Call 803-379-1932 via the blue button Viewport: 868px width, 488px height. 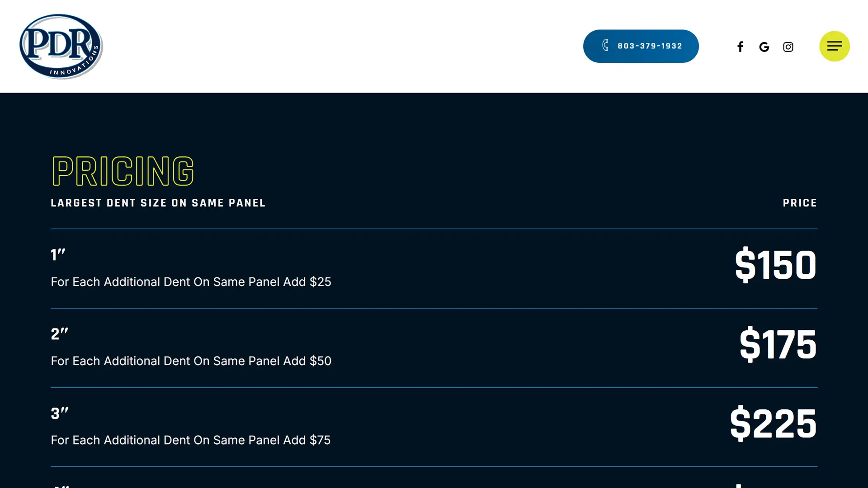[x=649, y=46]
